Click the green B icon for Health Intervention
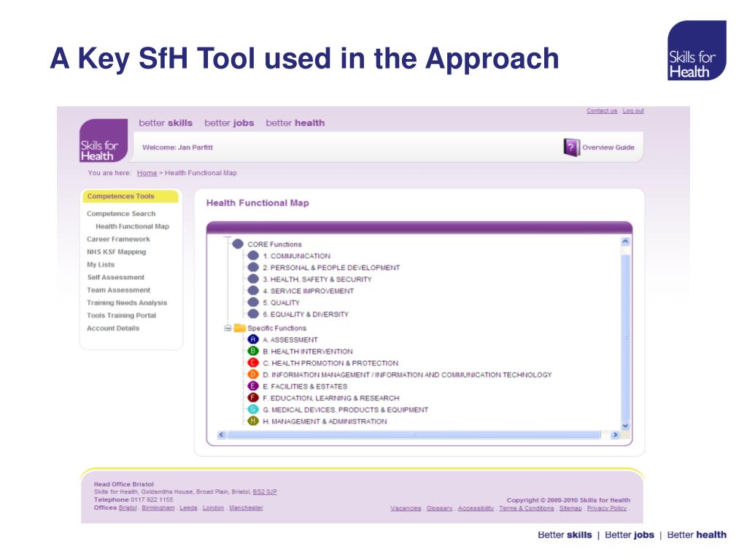Screen dimensions: 747x560 click(253, 351)
